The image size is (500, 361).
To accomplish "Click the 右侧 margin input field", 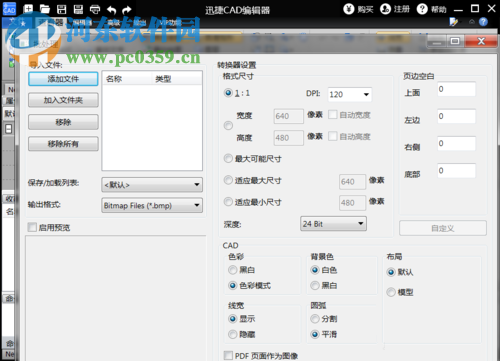I will (x=457, y=143).
